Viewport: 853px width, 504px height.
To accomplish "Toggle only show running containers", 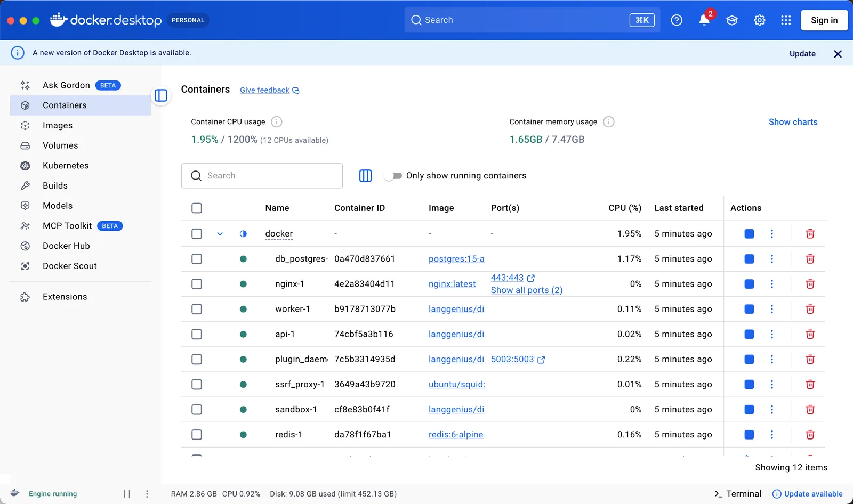I will (393, 176).
